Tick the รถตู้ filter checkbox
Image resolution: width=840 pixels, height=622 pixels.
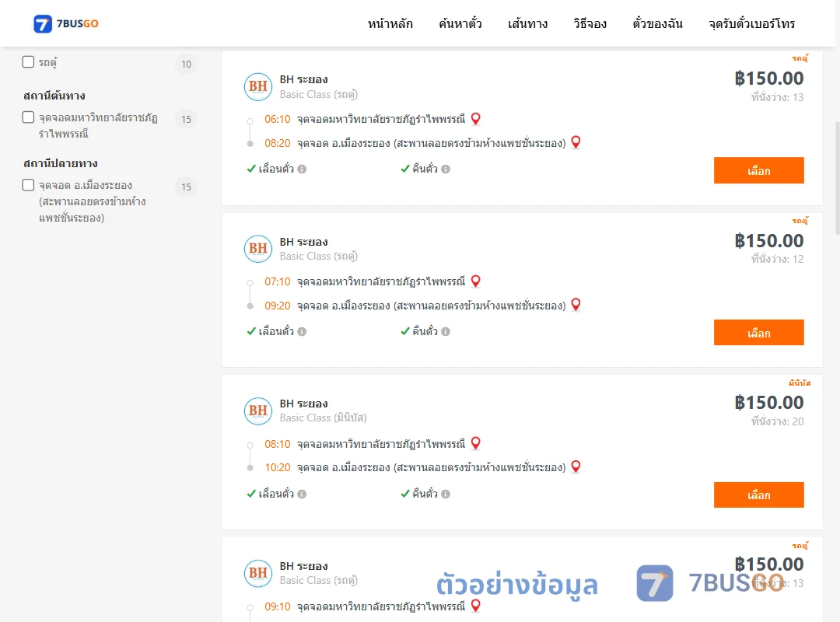coord(28,61)
